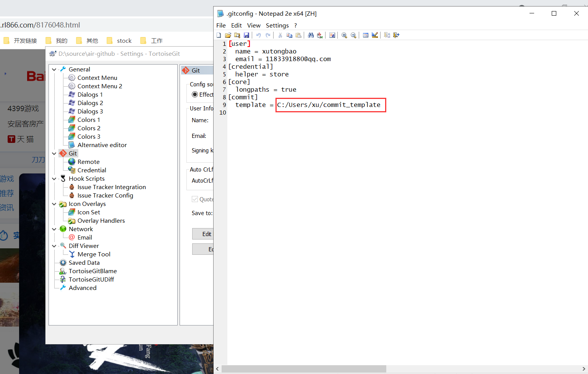Cut selection with the scissors icon
Image resolution: width=588 pixels, height=374 pixels.
(x=280, y=35)
